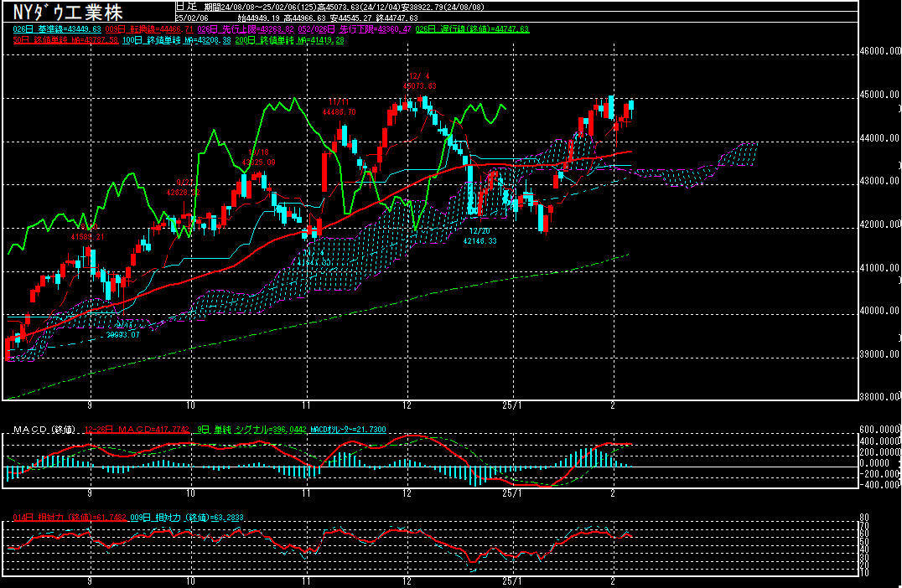902x588 pixels.
Task: Click the 600.0000 MACD axis label
Action: [x=879, y=430]
